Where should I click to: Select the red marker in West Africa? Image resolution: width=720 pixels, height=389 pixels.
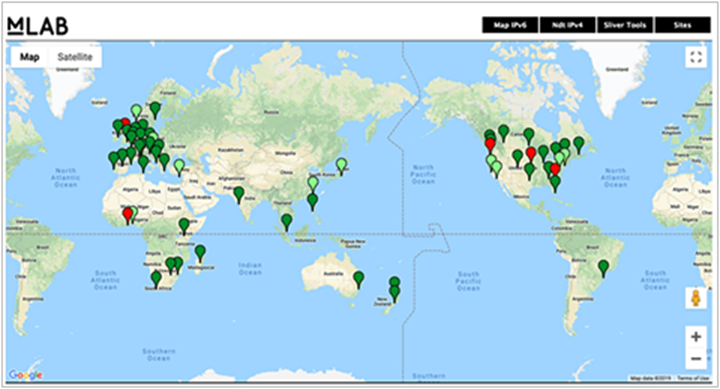[128, 215]
